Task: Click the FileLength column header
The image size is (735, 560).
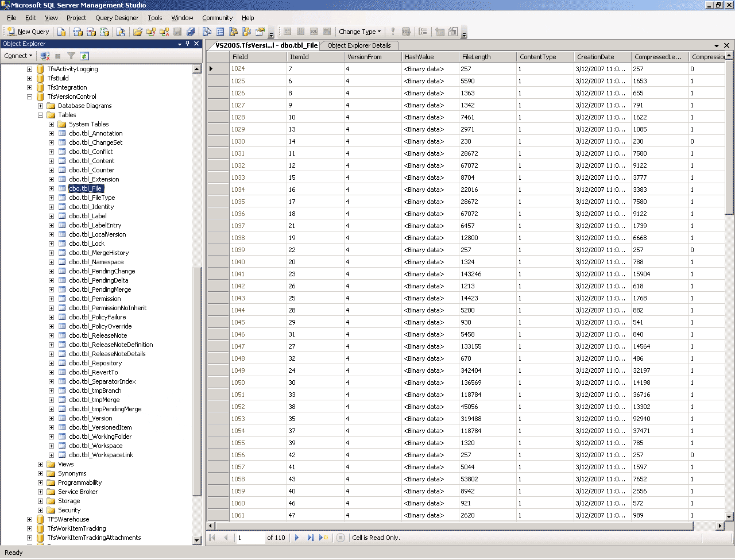Action: 488,57
